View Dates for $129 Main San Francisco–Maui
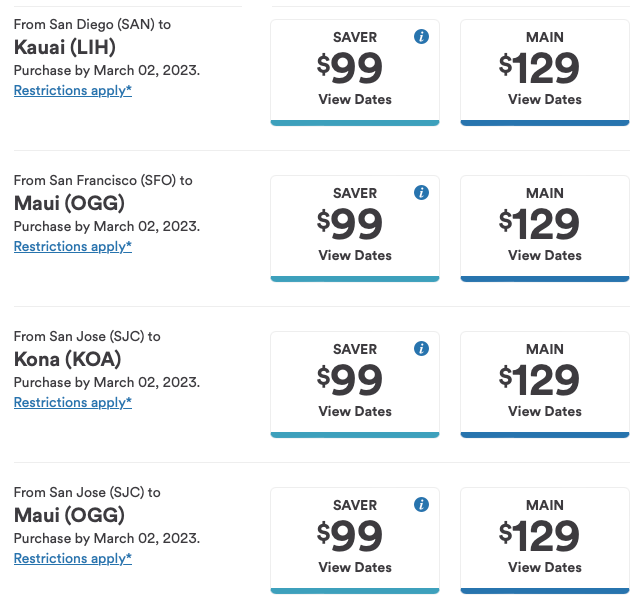The image size is (644, 615). 545,255
